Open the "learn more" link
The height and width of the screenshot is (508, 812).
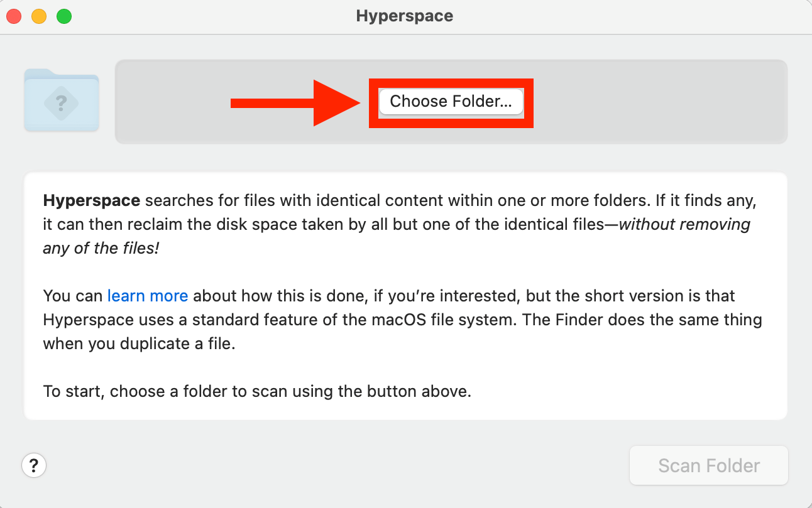coord(148,296)
